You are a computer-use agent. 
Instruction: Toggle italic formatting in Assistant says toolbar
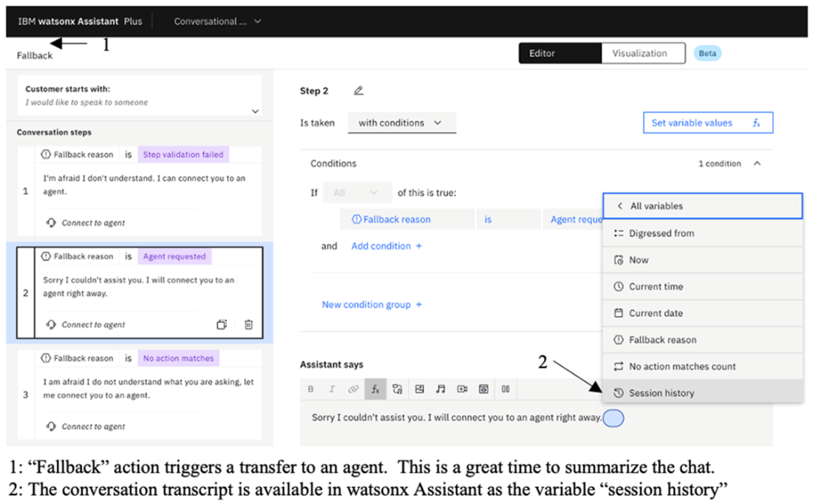coord(332,389)
